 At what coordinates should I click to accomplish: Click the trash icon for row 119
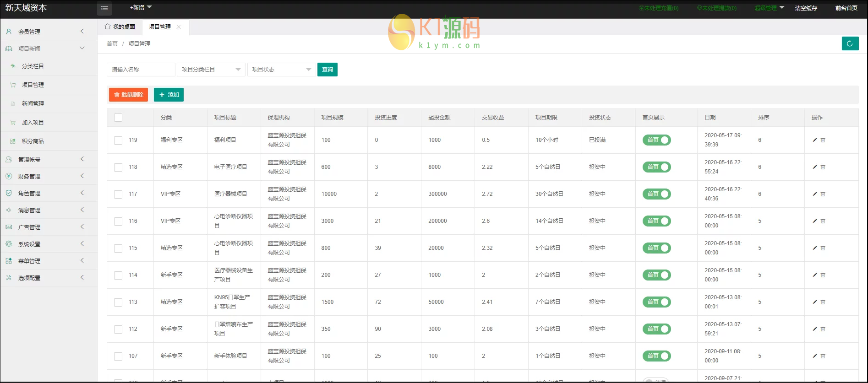click(823, 140)
